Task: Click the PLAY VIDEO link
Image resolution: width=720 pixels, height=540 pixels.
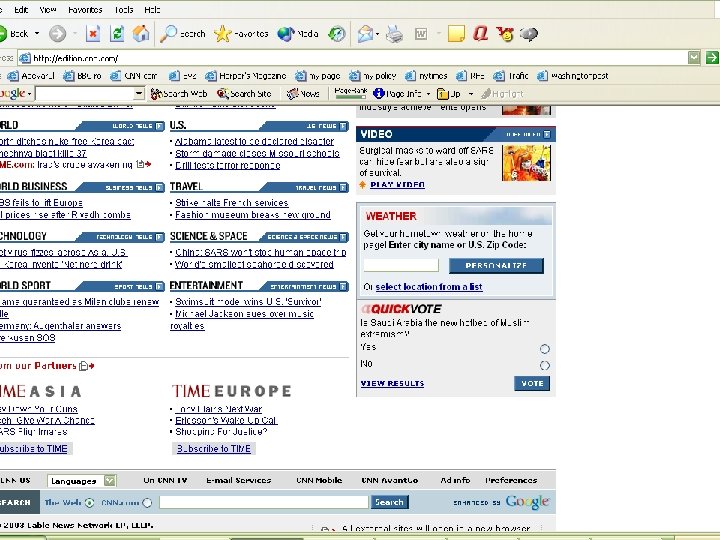Action: tap(397, 185)
